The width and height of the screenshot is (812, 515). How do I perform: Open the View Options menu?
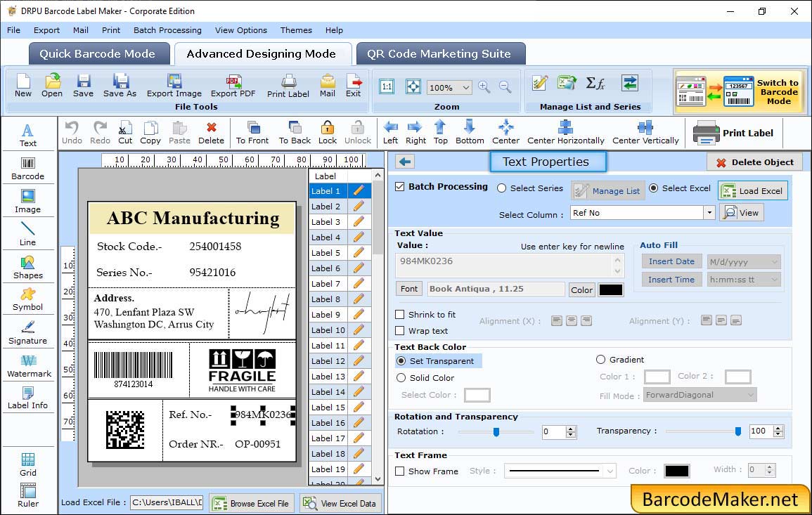click(x=241, y=30)
